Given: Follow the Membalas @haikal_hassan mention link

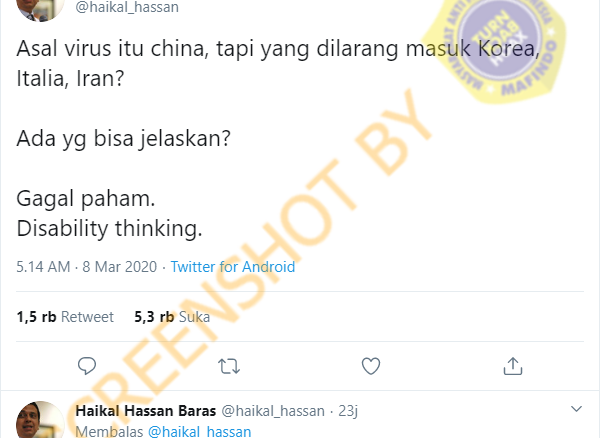Looking at the screenshot, I should tap(200, 431).
